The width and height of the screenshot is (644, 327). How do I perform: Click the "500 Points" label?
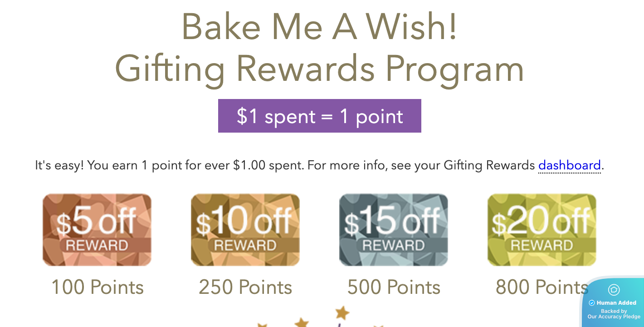394,287
